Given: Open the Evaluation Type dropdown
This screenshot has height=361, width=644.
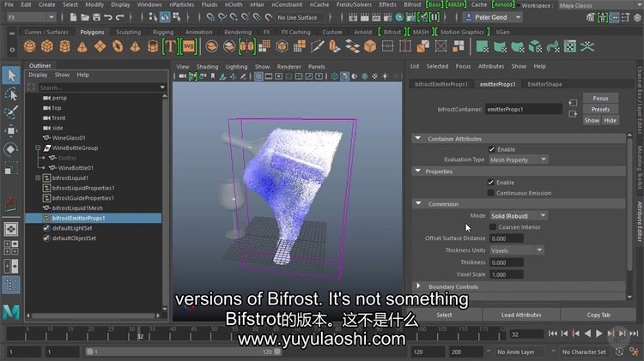Looking at the screenshot, I should [x=519, y=159].
